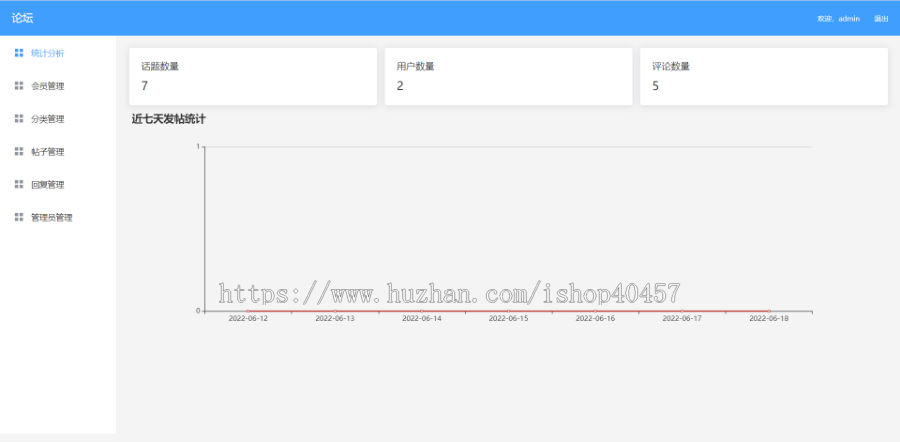Click the 欢迎, admin text
900x442 pixels.
coord(839,18)
